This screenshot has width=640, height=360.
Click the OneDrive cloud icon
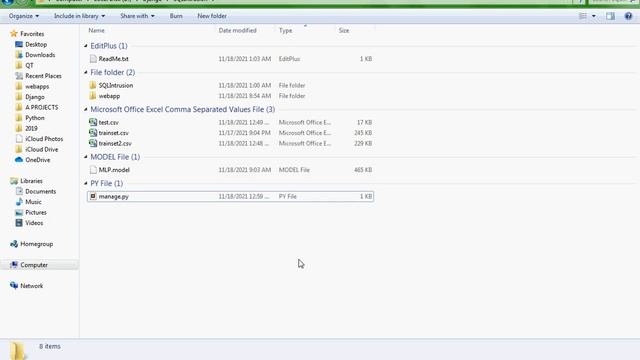click(19, 160)
